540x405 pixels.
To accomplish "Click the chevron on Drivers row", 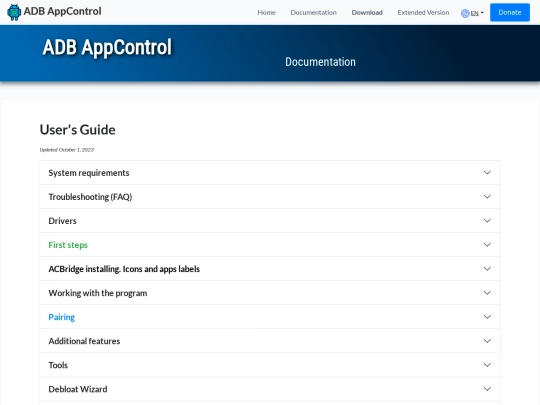I will 487,221.
